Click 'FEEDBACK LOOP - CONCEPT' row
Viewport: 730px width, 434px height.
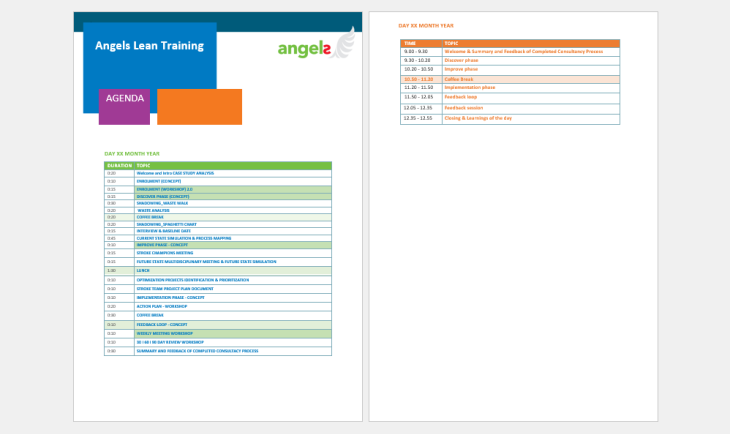pos(218,325)
